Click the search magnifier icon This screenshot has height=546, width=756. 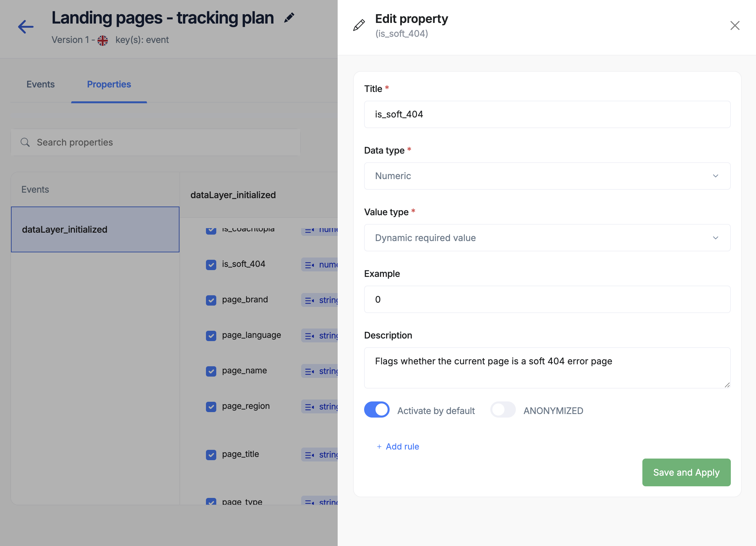coord(25,142)
